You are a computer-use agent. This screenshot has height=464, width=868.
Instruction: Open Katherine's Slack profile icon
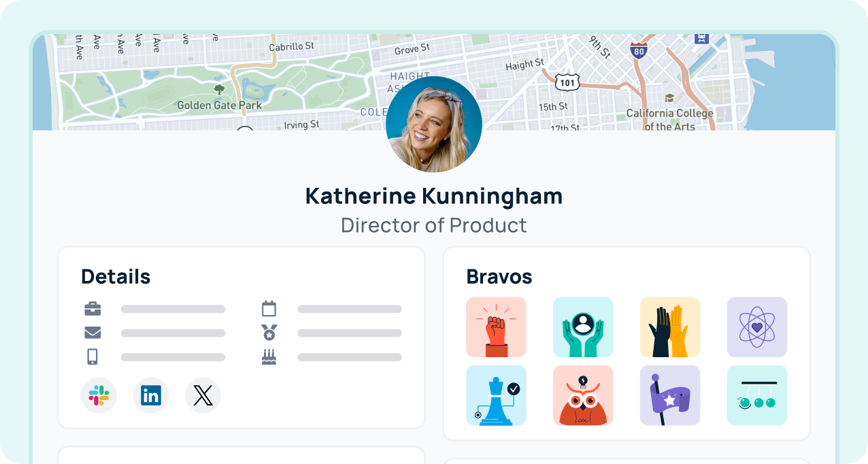[99, 395]
